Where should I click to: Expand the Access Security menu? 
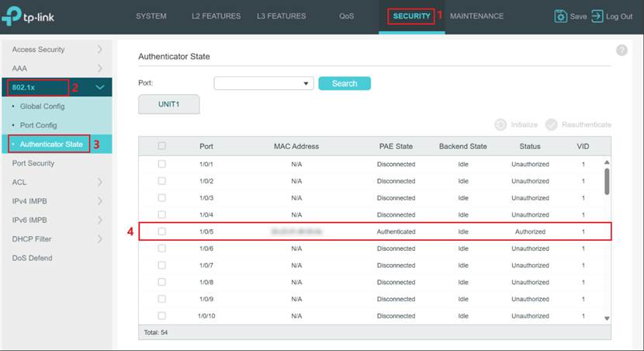[x=99, y=50]
